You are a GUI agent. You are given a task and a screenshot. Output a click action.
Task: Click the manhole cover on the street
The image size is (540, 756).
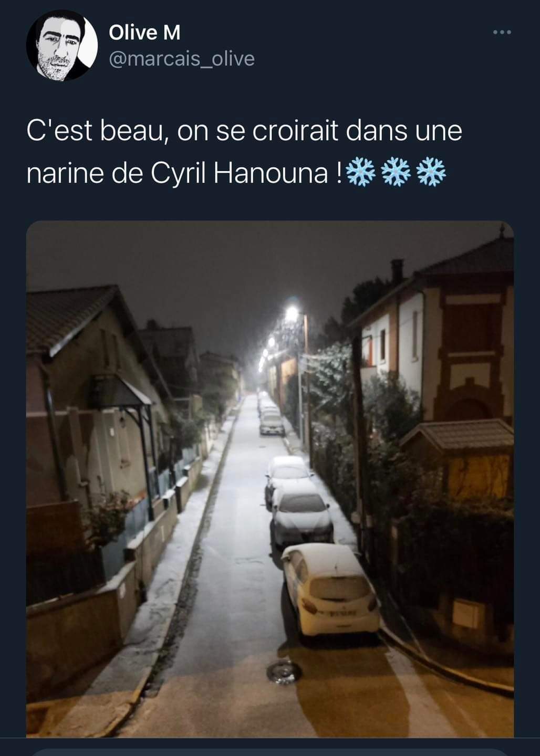pos(284,672)
